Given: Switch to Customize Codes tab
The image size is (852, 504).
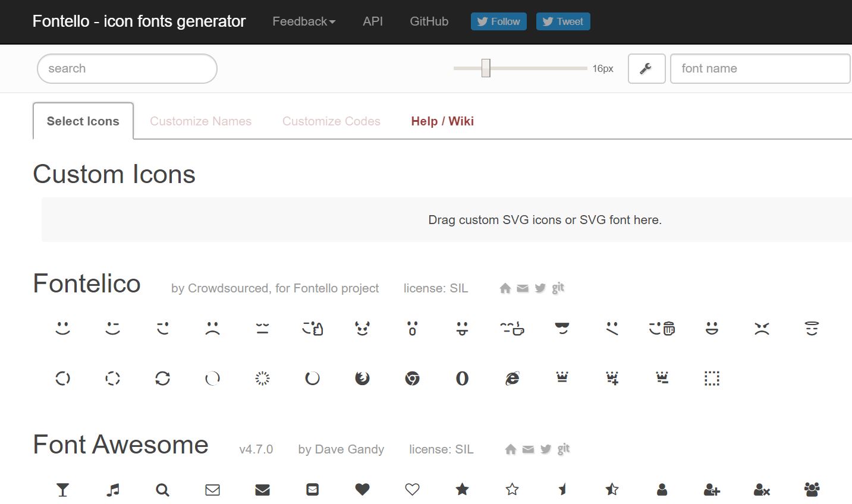Looking at the screenshot, I should click(x=331, y=121).
